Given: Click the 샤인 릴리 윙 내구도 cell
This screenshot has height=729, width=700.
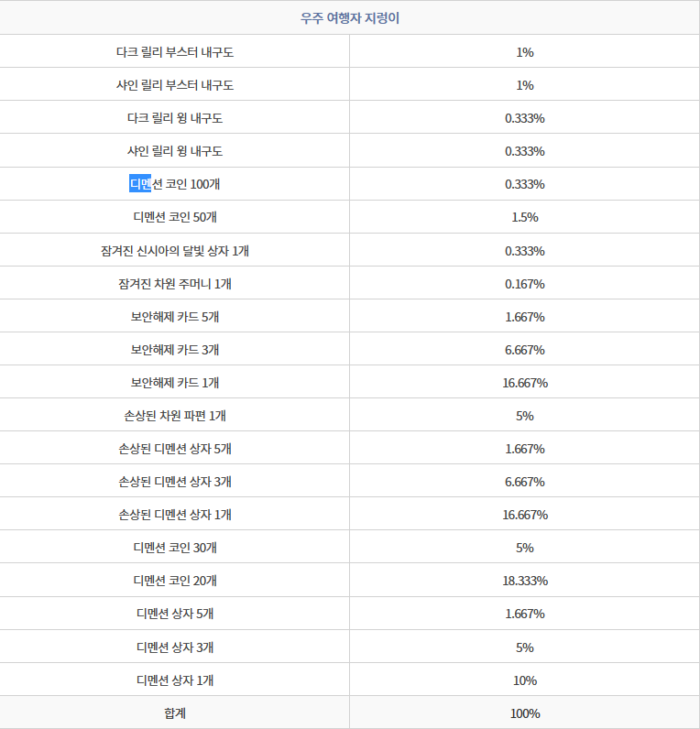Looking at the screenshot, I should coord(175,150).
